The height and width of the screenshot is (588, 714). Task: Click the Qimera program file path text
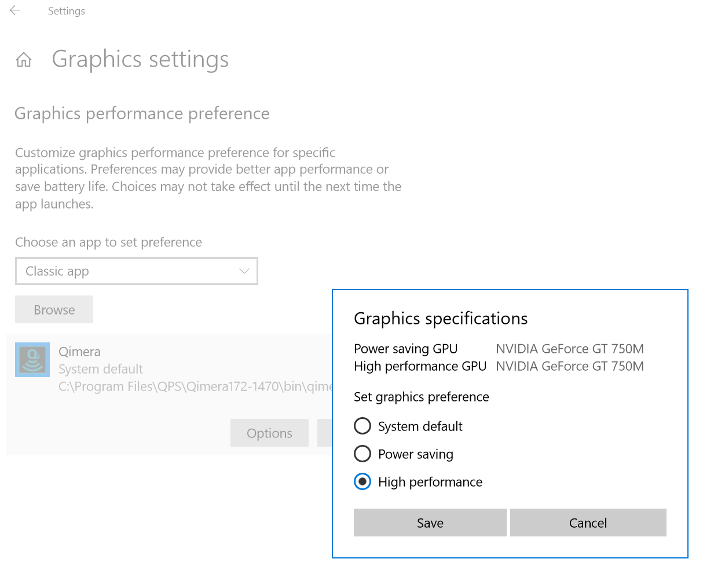coord(195,386)
